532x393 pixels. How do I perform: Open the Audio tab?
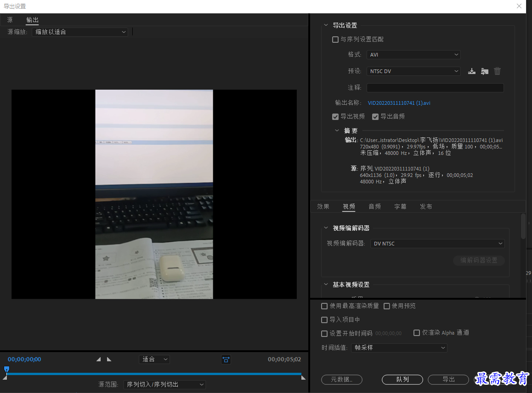coord(374,206)
